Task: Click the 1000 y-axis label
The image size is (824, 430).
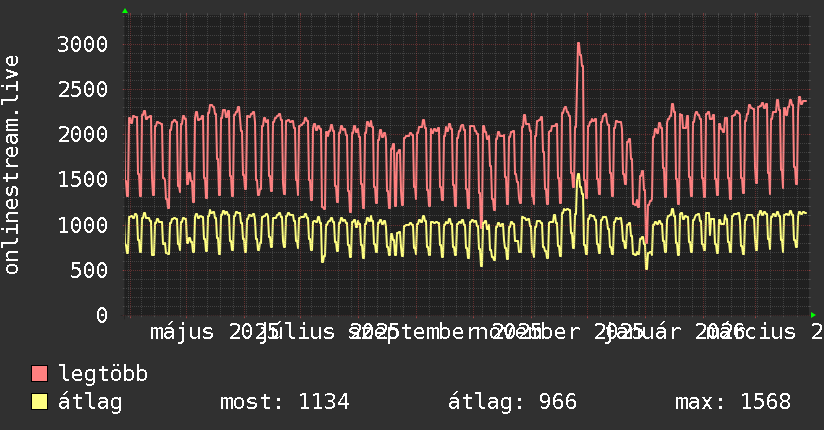Action: (83, 225)
